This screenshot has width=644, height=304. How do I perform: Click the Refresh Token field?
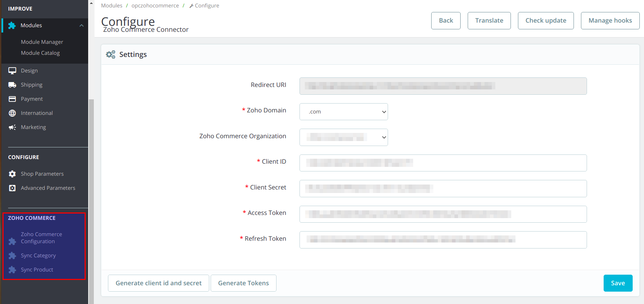pos(443,240)
